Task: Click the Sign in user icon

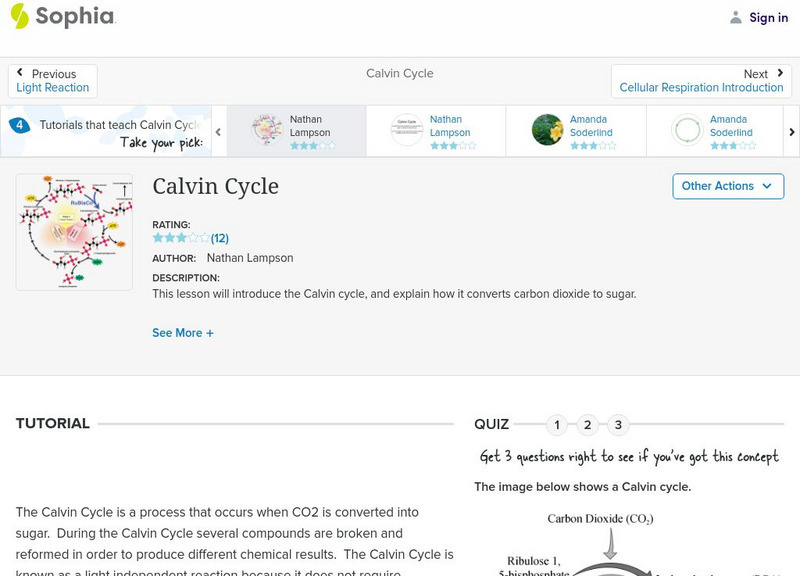Action: [x=736, y=17]
